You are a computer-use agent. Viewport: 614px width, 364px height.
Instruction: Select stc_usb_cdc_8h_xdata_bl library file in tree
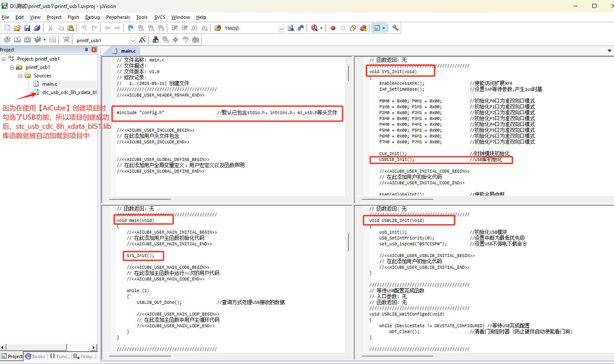coord(69,92)
